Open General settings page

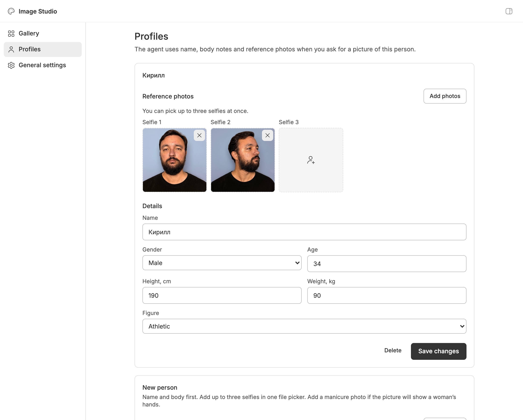click(43, 65)
